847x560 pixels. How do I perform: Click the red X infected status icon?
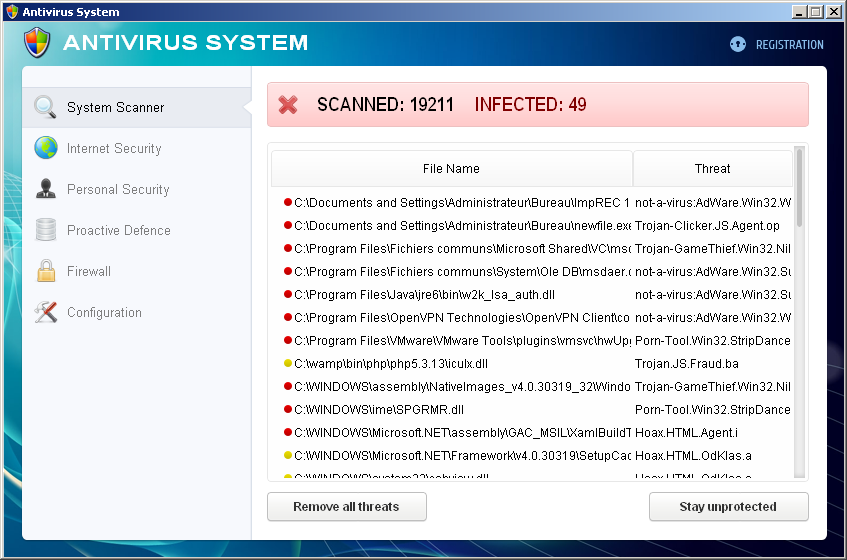288,105
